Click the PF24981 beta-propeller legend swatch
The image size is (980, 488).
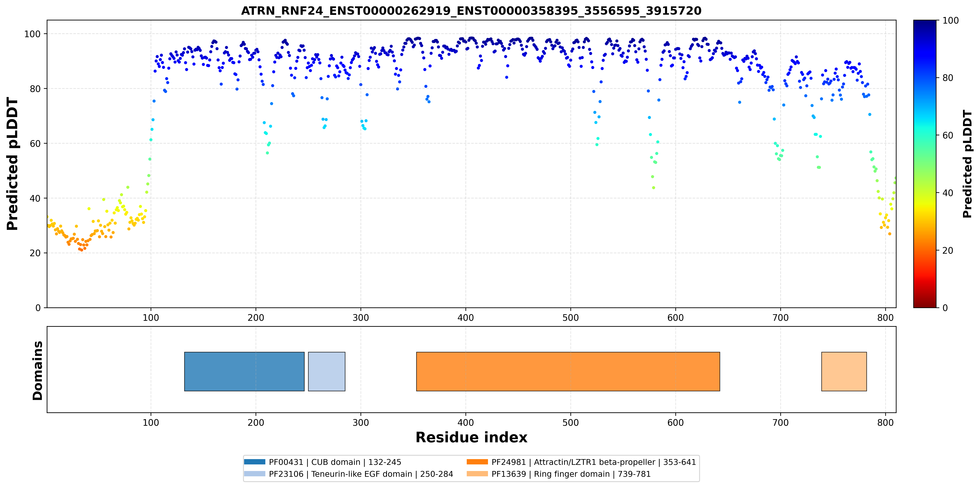click(x=477, y=462)
